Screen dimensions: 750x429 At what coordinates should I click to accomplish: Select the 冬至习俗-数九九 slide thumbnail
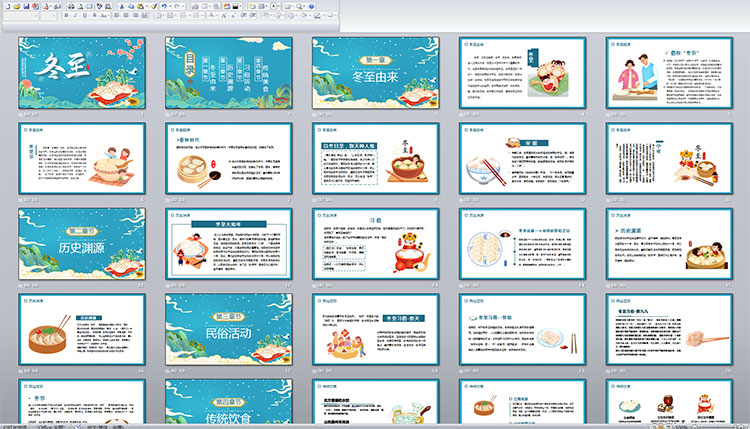tap(669, 330)
